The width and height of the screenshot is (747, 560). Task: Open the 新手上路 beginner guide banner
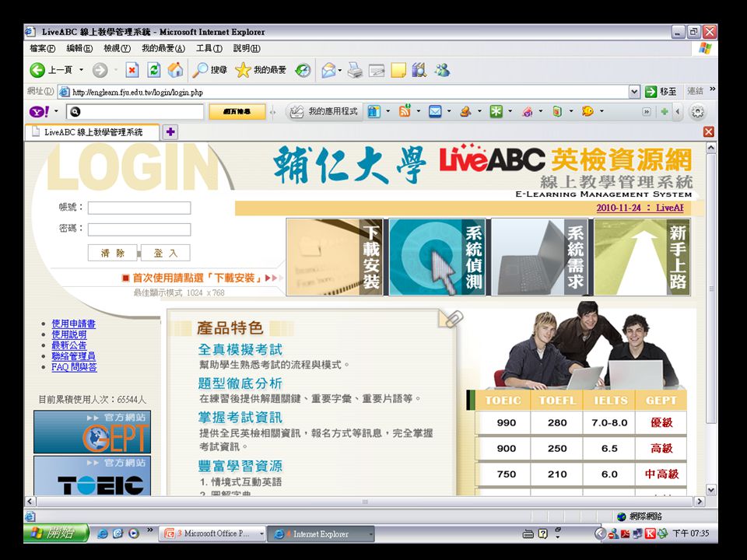[642, 257]
